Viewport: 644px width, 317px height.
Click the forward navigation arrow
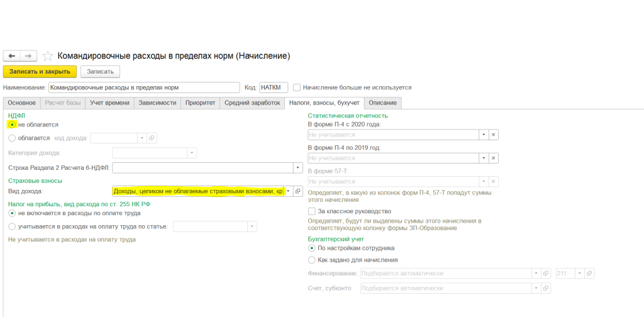tap(30, 56)
